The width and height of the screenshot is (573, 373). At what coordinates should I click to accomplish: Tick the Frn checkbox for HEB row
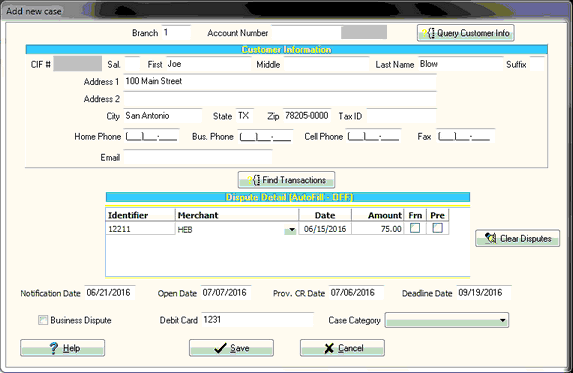click(415, 228)
